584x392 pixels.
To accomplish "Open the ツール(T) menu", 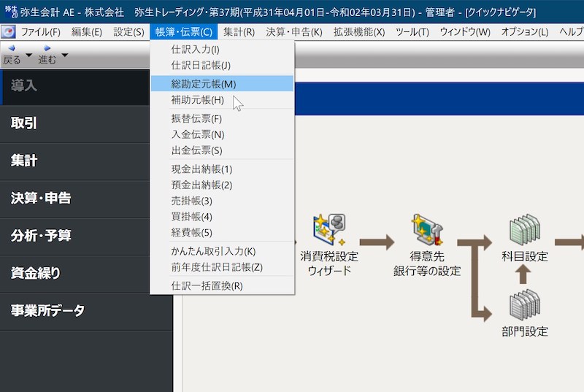I will coord(412,32).
